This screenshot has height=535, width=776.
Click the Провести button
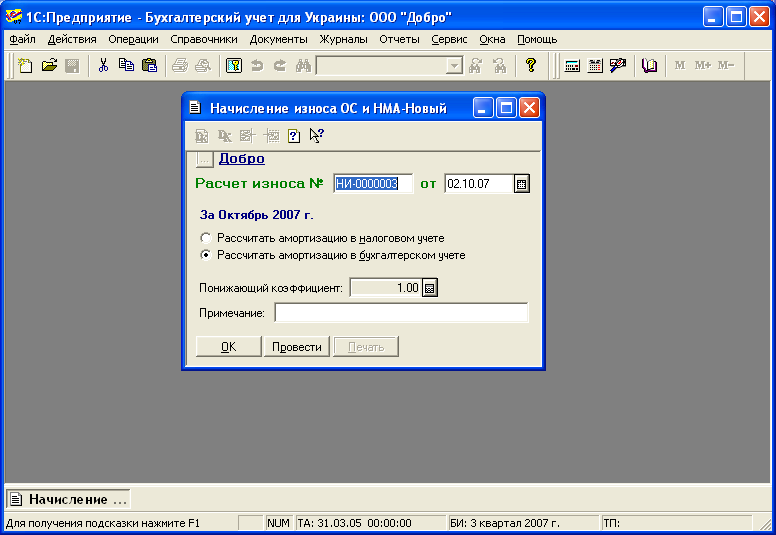[297, 347]
